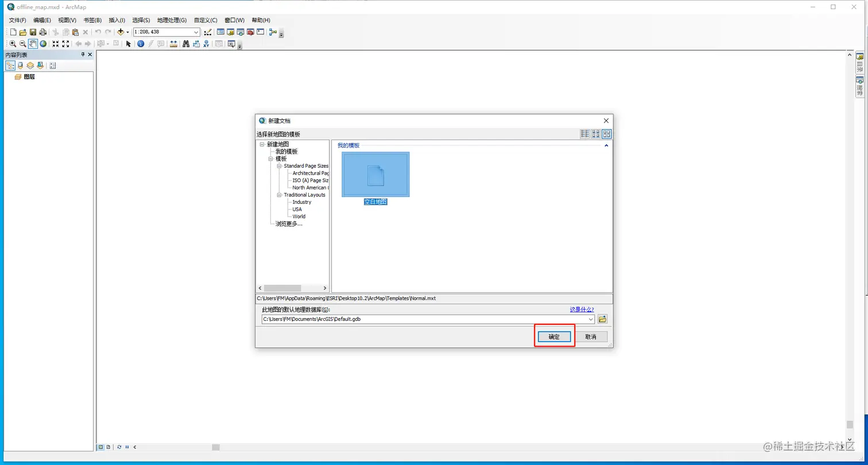Select the Zoom In tool
The width and height of the screenshot is (868, 465).
[13, 44]
